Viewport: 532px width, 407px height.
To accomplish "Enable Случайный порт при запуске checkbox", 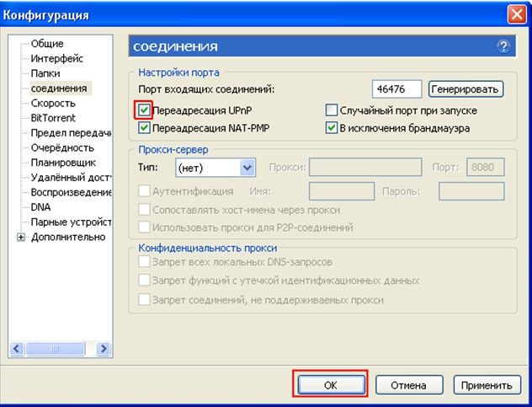I will click(x=332, y=110).
